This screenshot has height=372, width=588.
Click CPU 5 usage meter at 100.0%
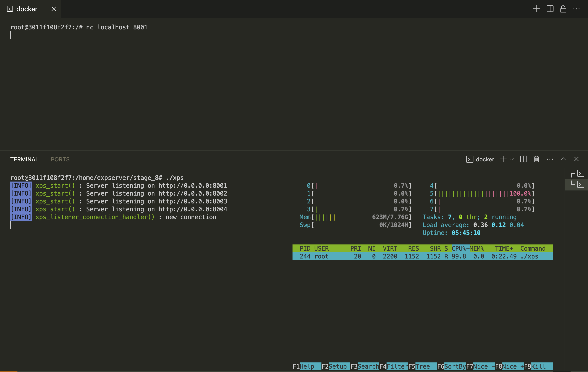(482, 193)
